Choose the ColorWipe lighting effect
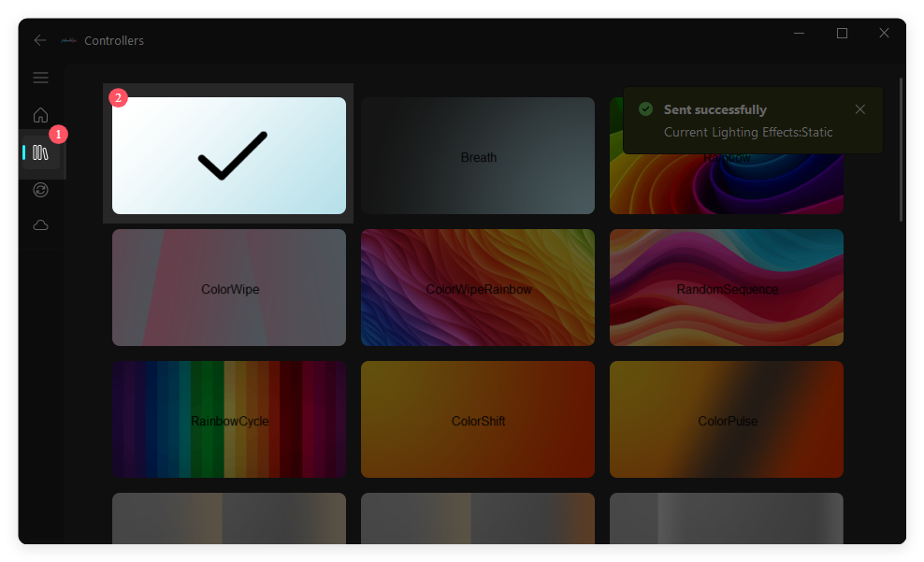Viewport: 924px width, 562px height. pos(229,287)
